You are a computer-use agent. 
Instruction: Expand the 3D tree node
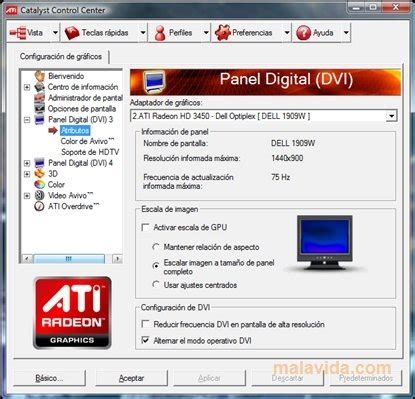(x=27, y=174)
